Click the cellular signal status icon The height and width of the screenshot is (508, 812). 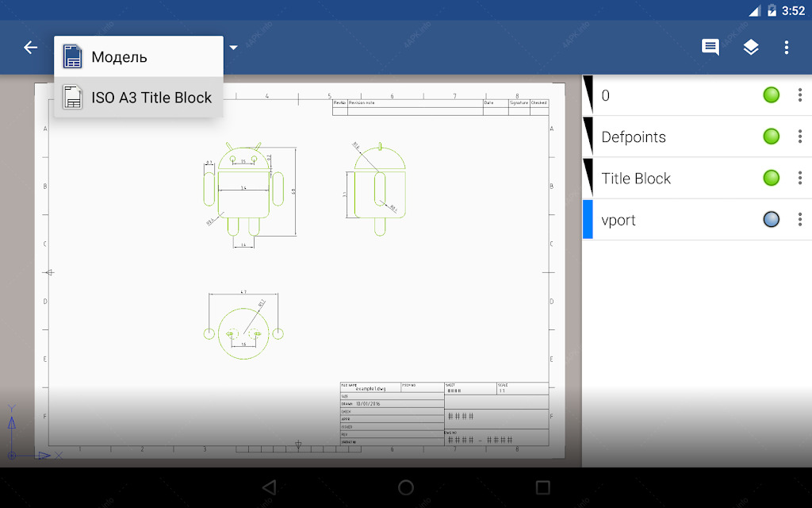coord(754,11)
